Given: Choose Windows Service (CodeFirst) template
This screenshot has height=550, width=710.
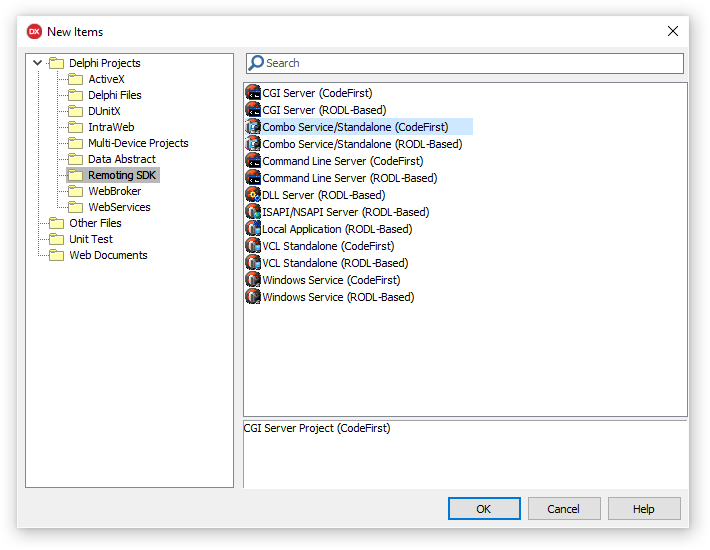Looking at the screenshot, I should 331,280.
